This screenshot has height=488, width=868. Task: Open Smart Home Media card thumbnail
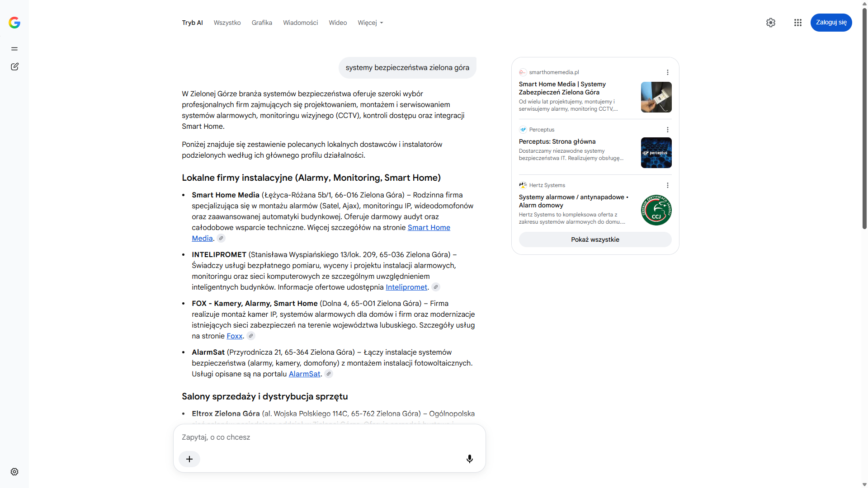click(x=656, y=97)
